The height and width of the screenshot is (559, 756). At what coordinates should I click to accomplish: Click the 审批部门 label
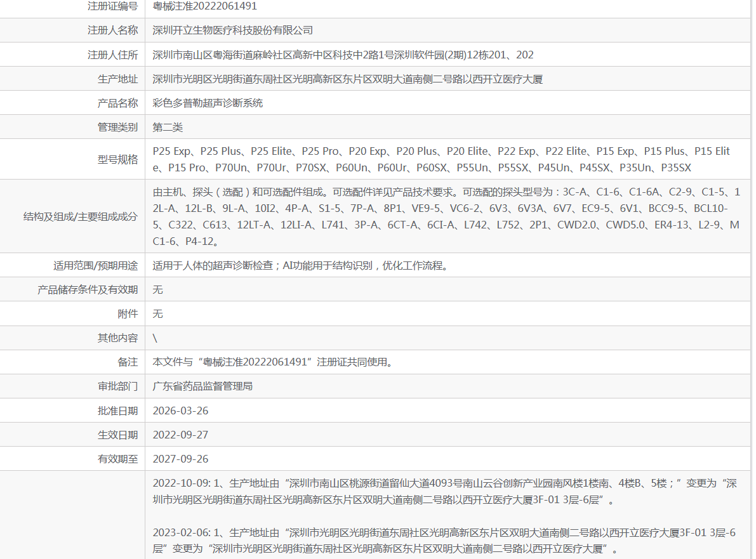point(117,386)
